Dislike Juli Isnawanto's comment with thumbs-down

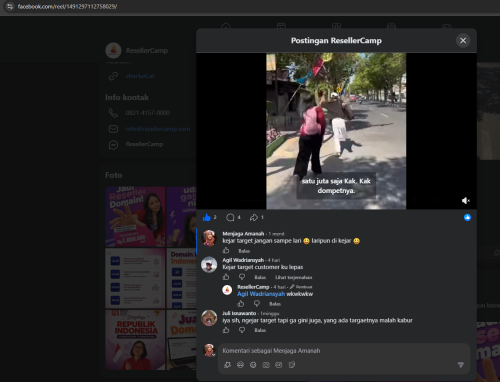pos(242,330)
